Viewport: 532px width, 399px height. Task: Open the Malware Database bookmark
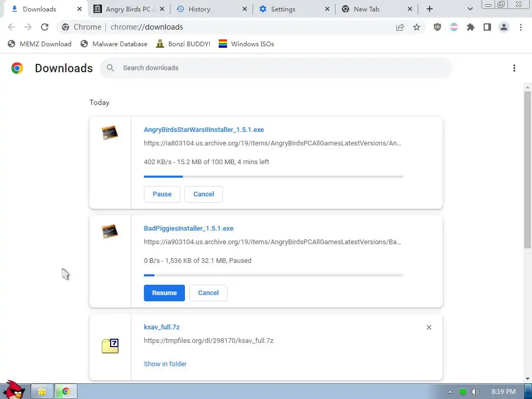[x=114, y=44]
